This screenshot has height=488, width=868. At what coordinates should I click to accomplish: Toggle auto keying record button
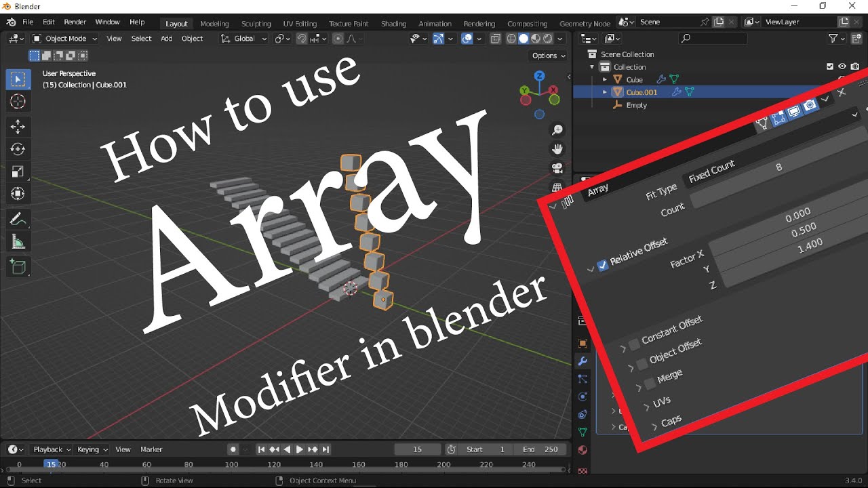(233, 449)
